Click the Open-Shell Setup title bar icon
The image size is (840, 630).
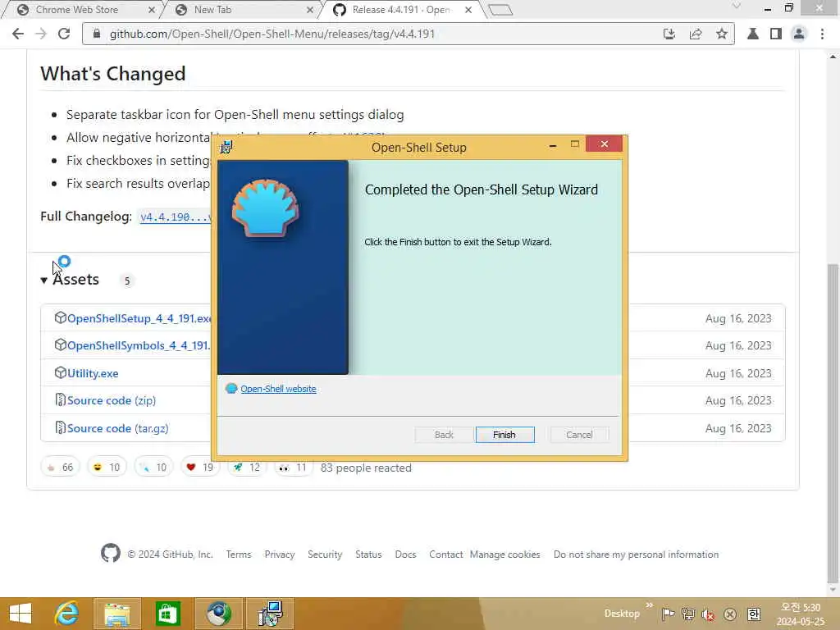[226, 147]
